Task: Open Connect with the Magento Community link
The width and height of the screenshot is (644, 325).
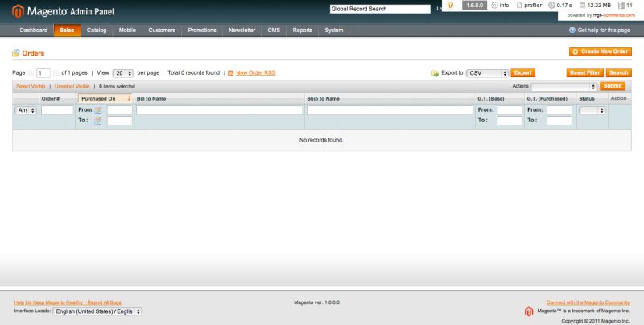Action: coord(588,302)
